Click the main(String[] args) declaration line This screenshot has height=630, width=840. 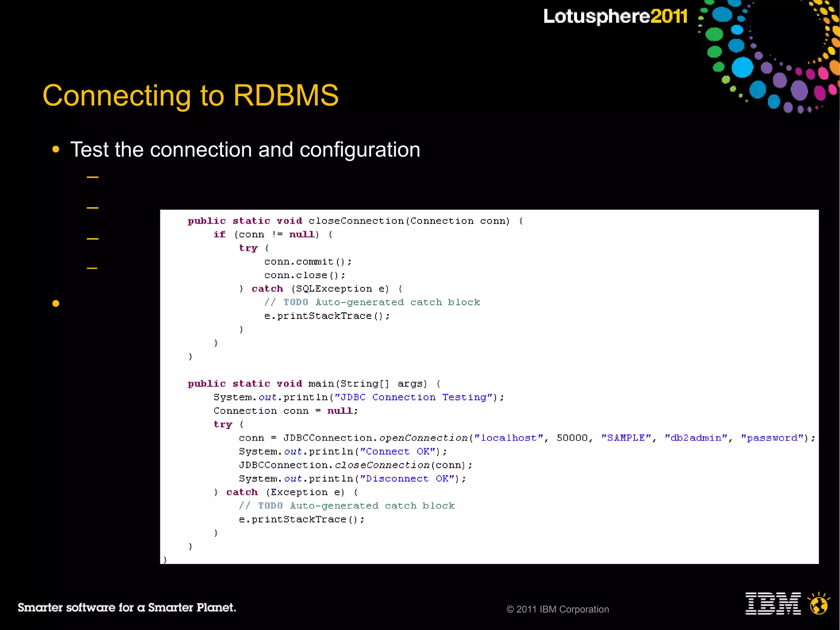(314, 384)
